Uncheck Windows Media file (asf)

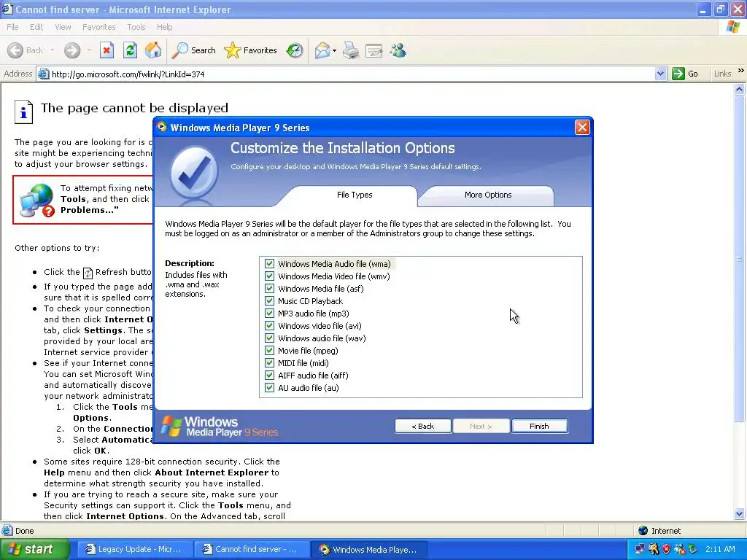(270, 289)
